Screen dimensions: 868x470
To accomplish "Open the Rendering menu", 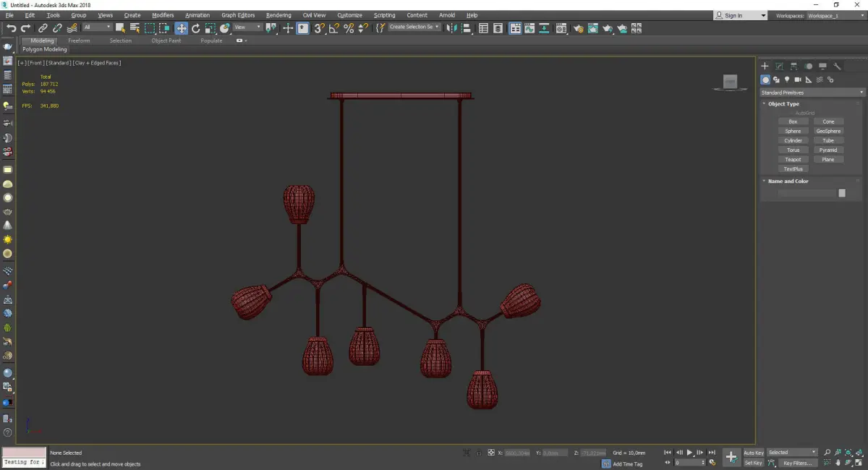I will tap(278, 15).
